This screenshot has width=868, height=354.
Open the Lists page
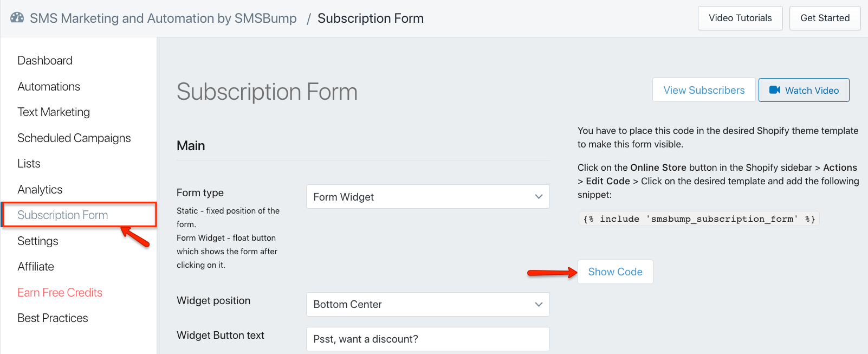[29, 163]
